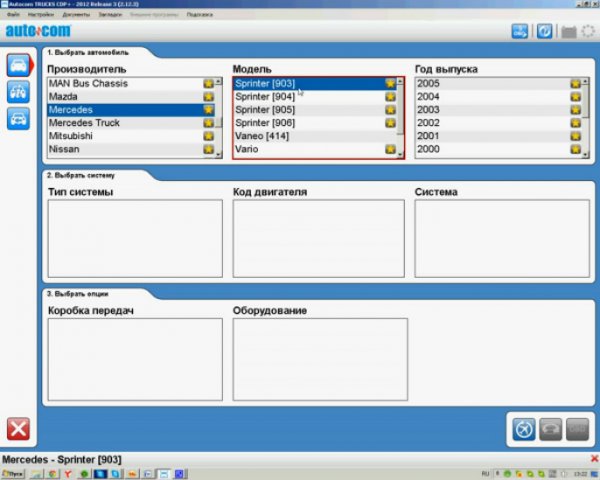
Task: Click the grey OBD button at bottom right
Action: click(x=577, y=429)
